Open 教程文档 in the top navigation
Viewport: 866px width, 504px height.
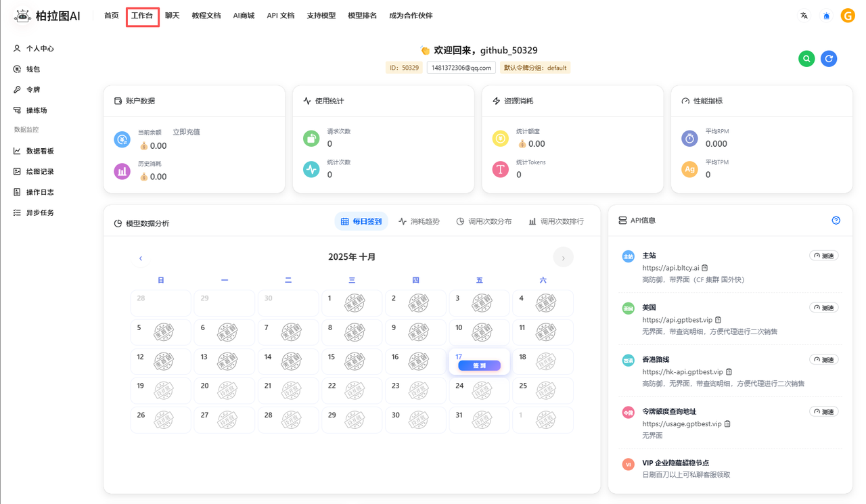206,16
